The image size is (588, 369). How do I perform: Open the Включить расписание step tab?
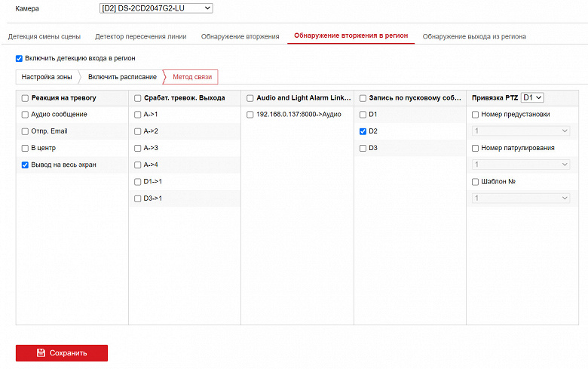click(122, 77)
